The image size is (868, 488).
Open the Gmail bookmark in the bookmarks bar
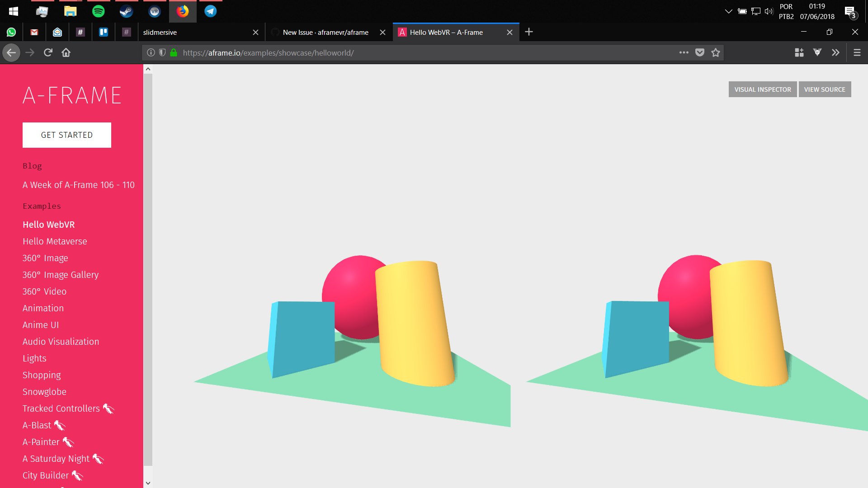coord(34,32)
